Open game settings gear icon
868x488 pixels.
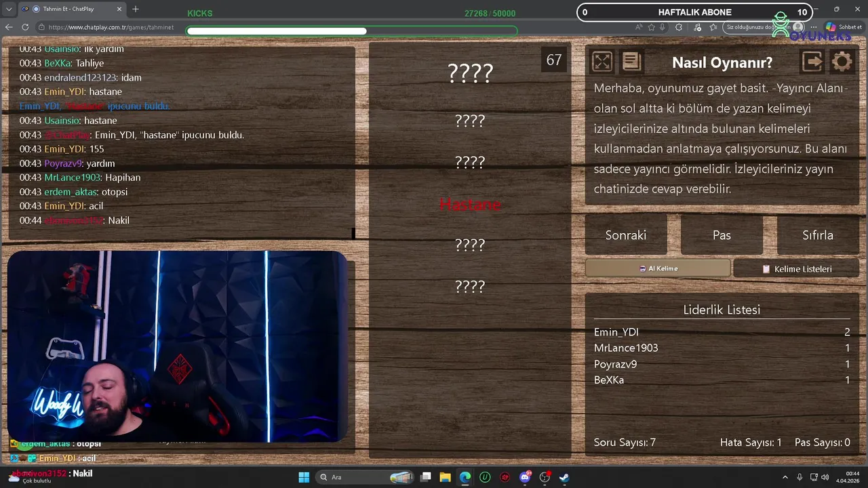[x=842, y=62]
